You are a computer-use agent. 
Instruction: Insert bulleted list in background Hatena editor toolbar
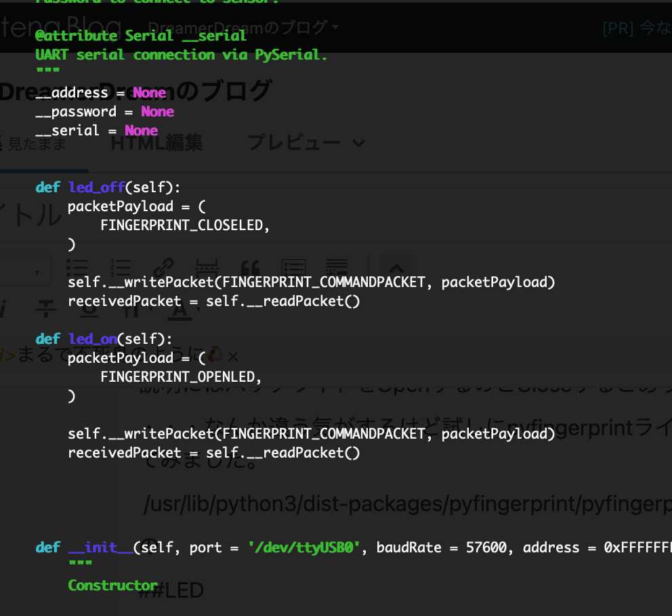tap(78, 268)
